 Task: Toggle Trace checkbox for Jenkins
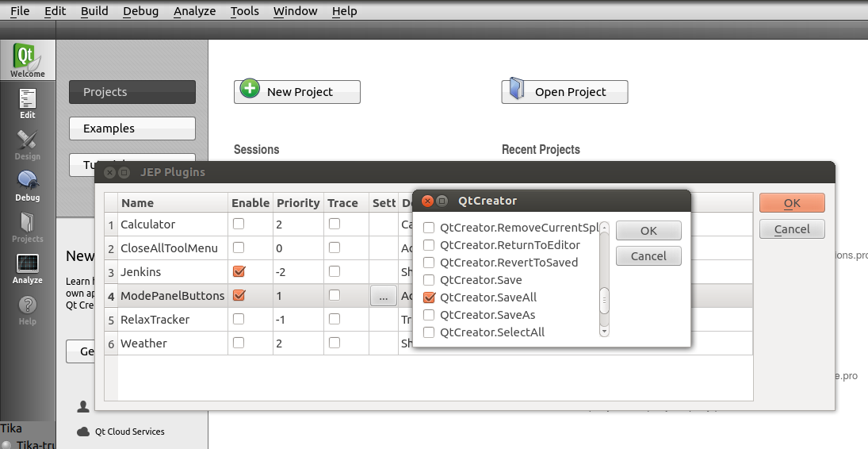[335, 271]
